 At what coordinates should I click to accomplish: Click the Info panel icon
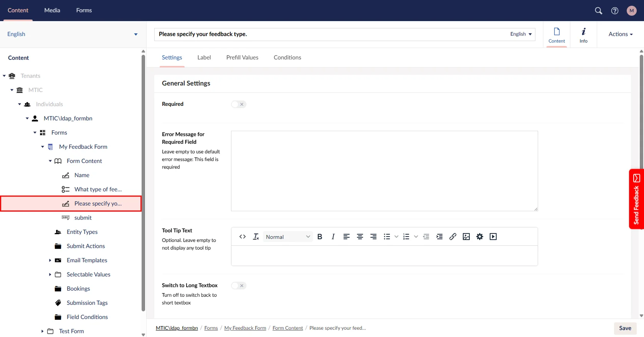coord(583,35)
